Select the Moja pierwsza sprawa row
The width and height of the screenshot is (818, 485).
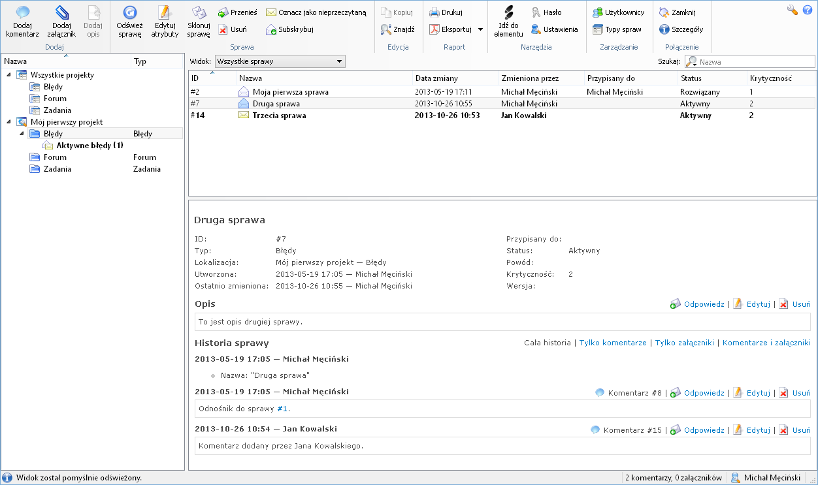501,92
